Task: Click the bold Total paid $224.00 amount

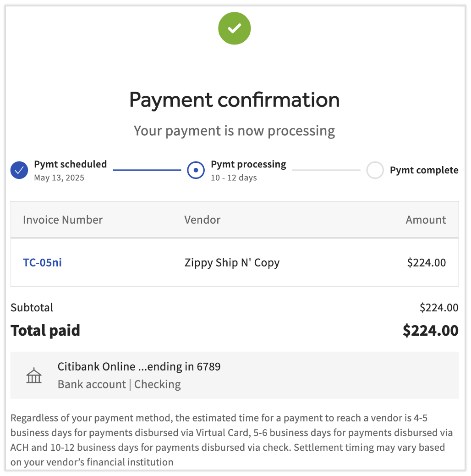Action: (430, 331)
